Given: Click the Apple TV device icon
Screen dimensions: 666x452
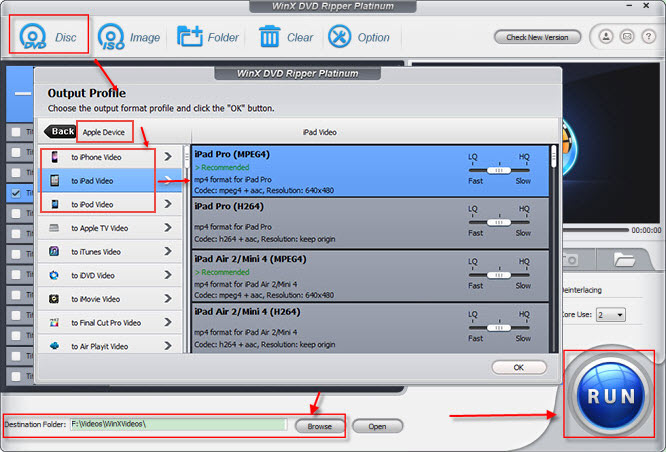Looking at the screenshot, I should tap(54, 228).
